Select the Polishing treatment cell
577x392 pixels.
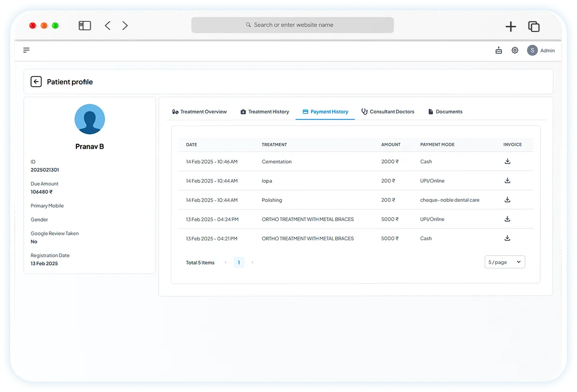272,200
